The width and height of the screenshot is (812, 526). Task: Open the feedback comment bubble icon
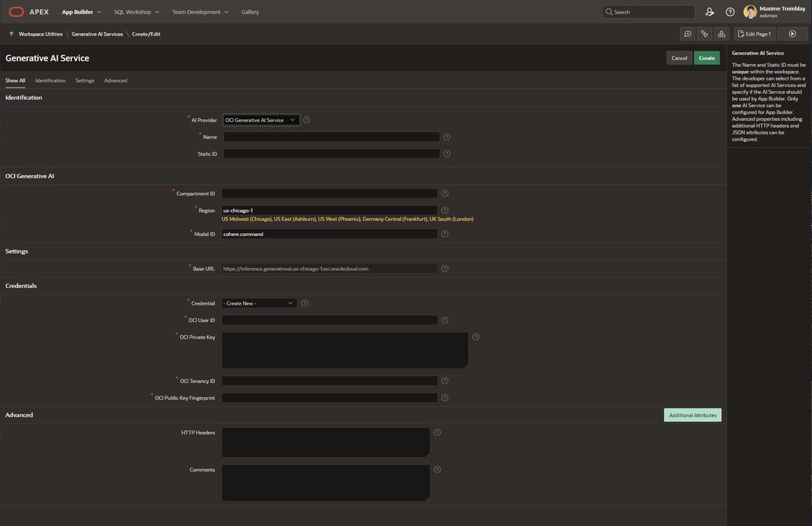pyautogui.click(x=687, y=34)
